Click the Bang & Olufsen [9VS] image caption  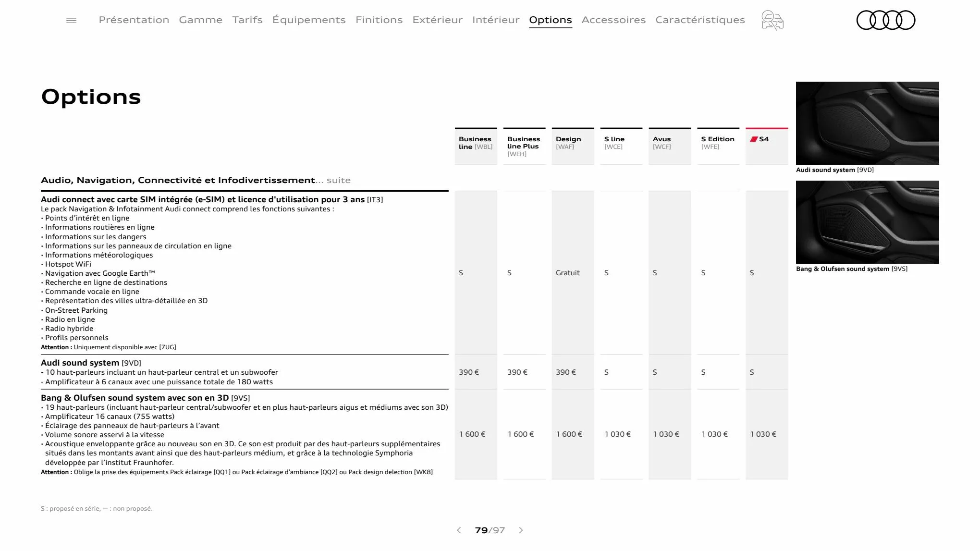852,269
